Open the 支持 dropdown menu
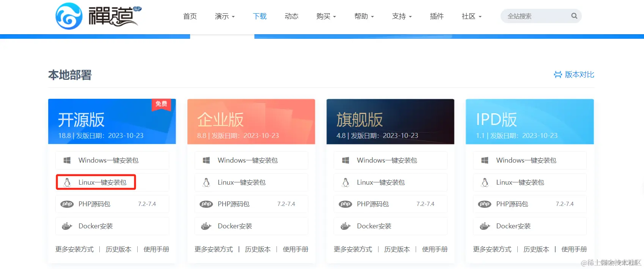Image resolution: width=644 pixels, height=269 pixels. click(x=402, y=16)
